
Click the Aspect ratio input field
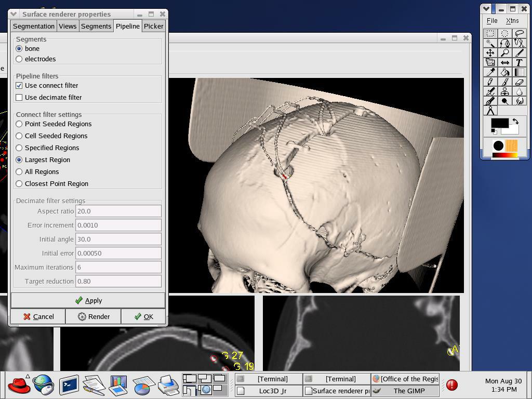pyautogui.click(x=118, y=211)
